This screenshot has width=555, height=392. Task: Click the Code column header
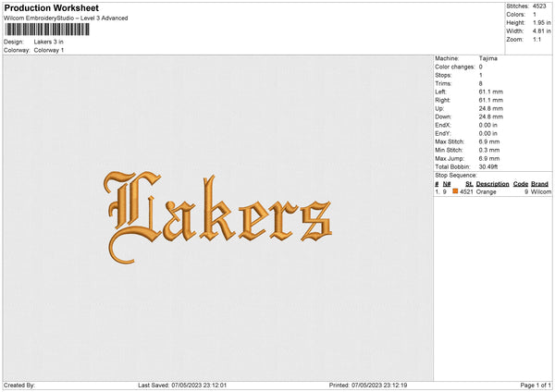coord(521,184)
